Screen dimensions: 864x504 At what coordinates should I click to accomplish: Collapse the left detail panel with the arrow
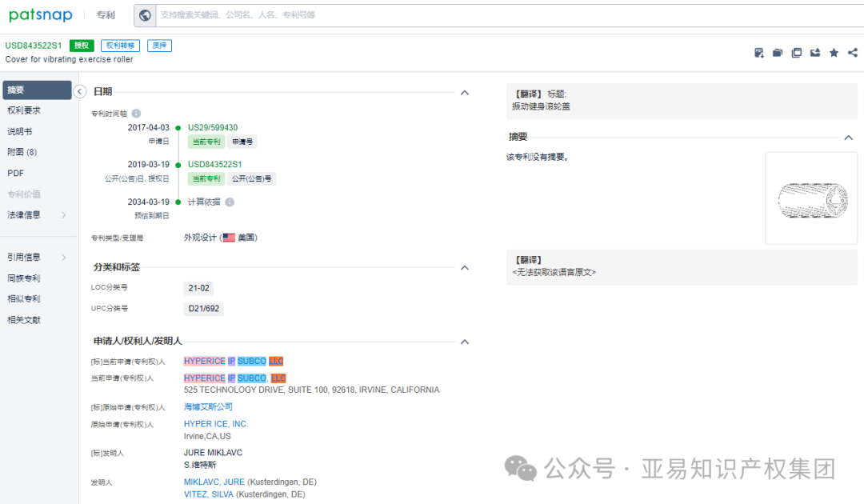[79, 91]
